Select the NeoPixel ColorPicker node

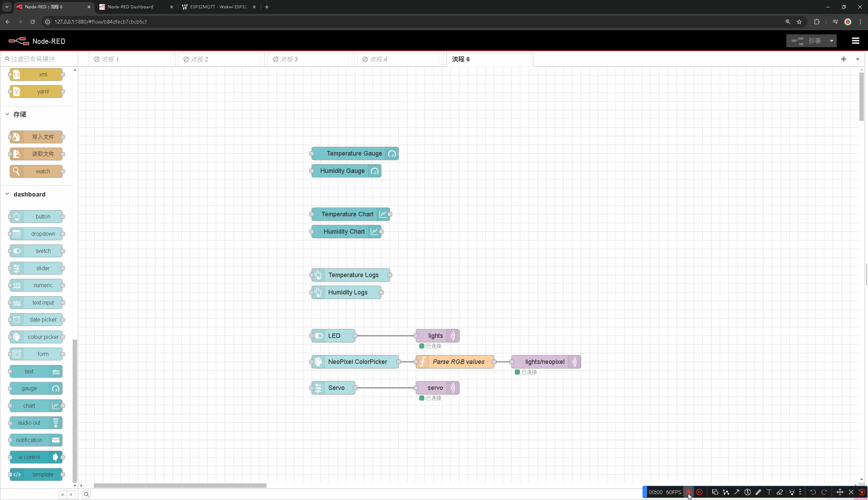357,362
